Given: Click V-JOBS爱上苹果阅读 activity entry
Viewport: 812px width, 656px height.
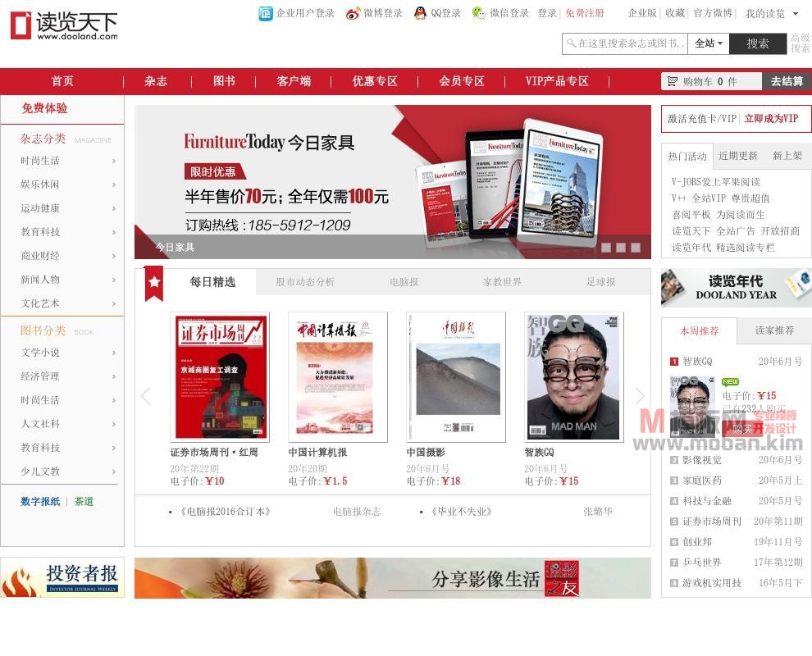Looking at the screenshot, I should pyautogui.click(x=716, y=182).
